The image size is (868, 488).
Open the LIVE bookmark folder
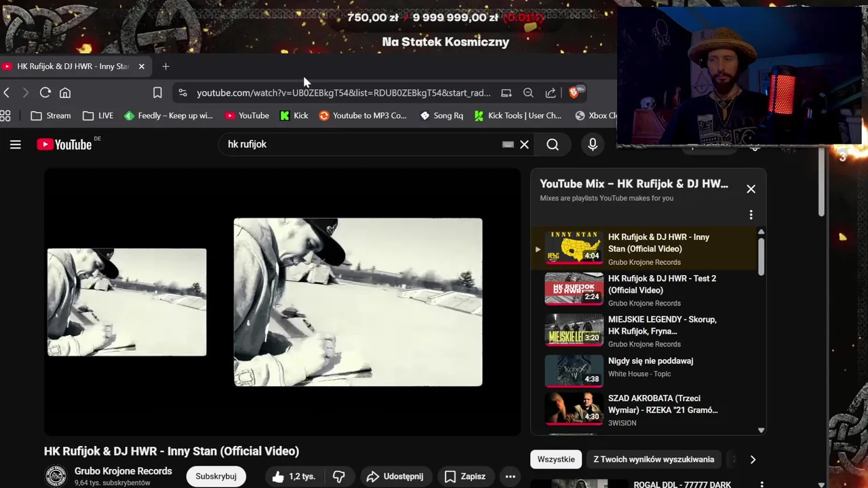(x=98, y=116)
